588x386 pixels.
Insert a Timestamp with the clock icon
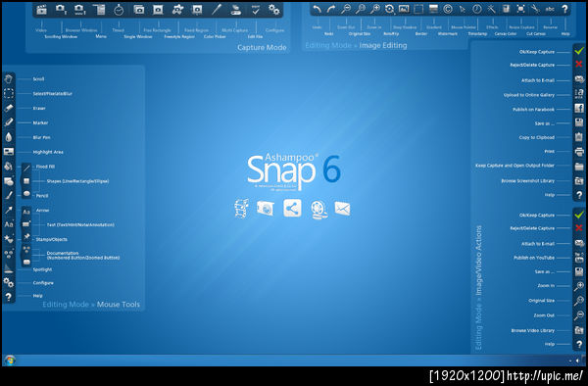coord(477,9)
